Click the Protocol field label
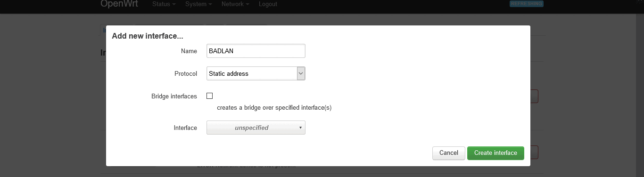 coord(186,73)
